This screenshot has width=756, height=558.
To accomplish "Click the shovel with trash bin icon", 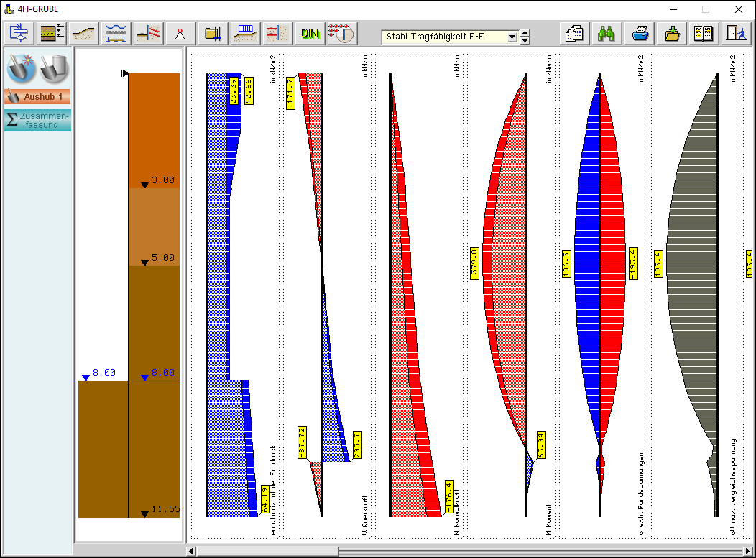I will (54, 68).
